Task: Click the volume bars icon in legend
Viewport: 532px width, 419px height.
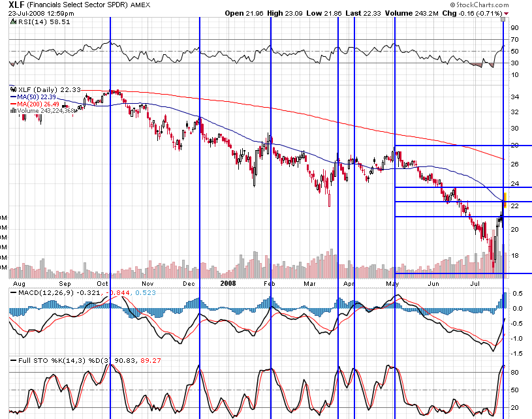Action: pyautogui.click(x=14, y=110)
